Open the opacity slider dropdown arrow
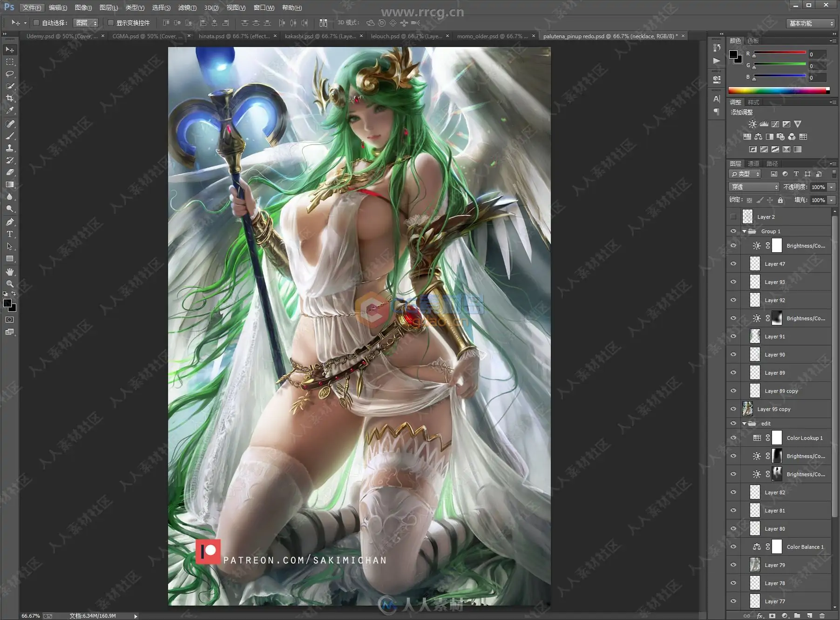The width and height of the screenshot is (840, 620). click(831, 187)
